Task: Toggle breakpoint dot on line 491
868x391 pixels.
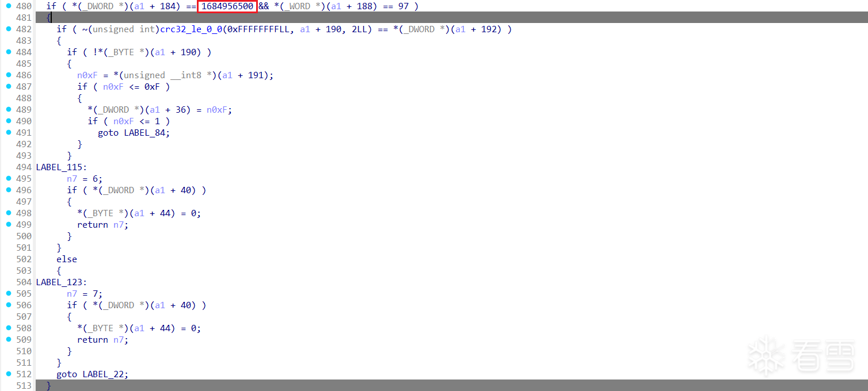Action: pos(9,132)
